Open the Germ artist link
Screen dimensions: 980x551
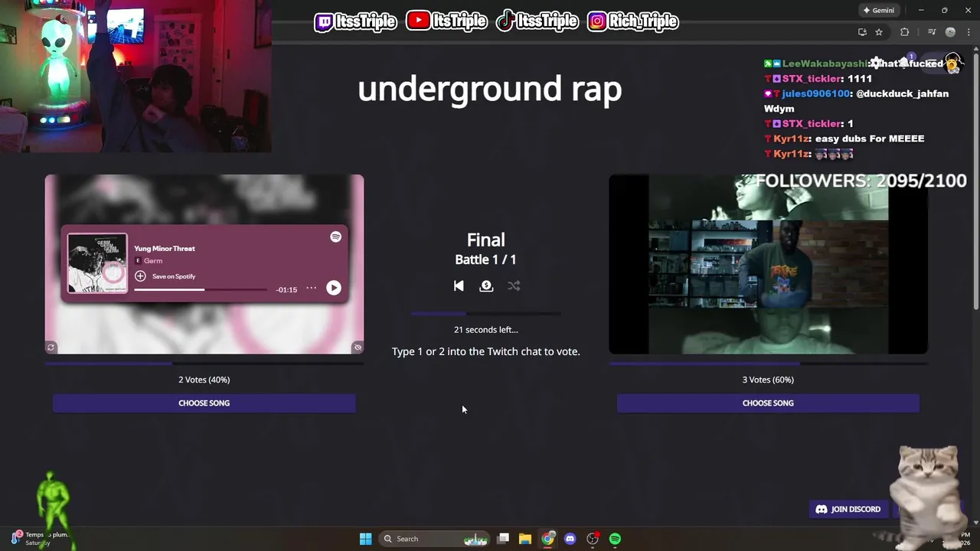pos(153,261)
